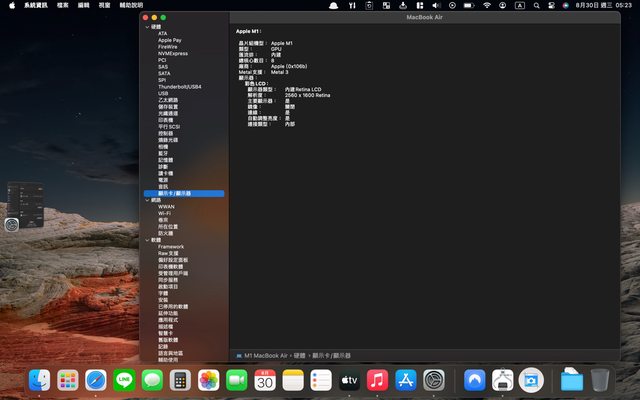Select Apple Pay in the hardware list

169,40
